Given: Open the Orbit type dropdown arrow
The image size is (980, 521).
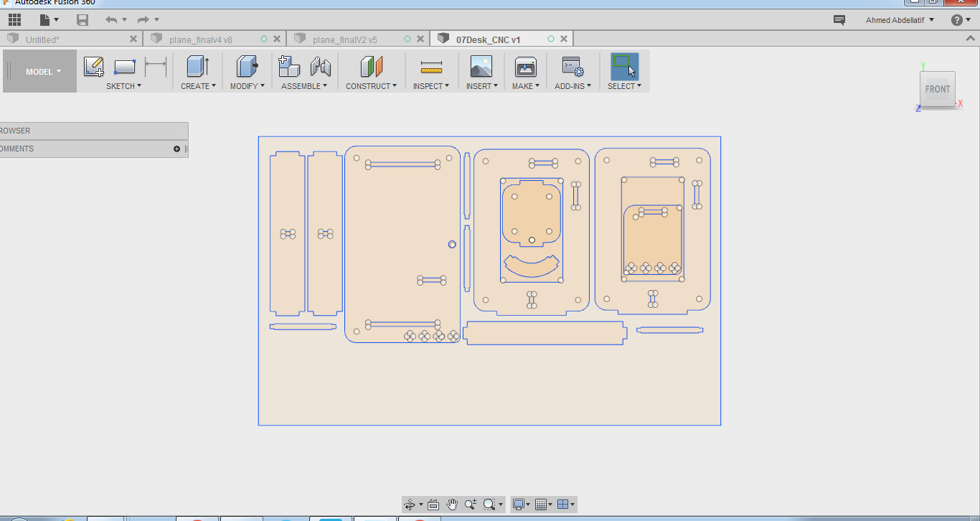Looking at the screenshot, I should click(421, 504).
